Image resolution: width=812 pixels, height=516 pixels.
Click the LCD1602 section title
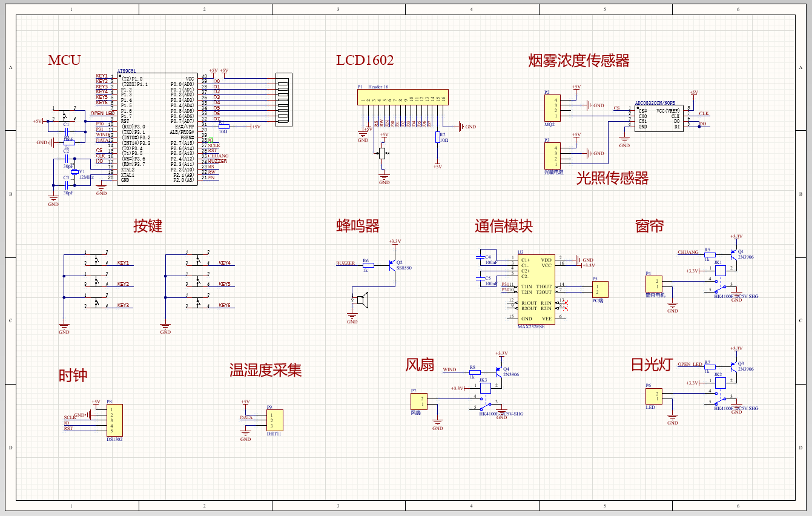365,60
